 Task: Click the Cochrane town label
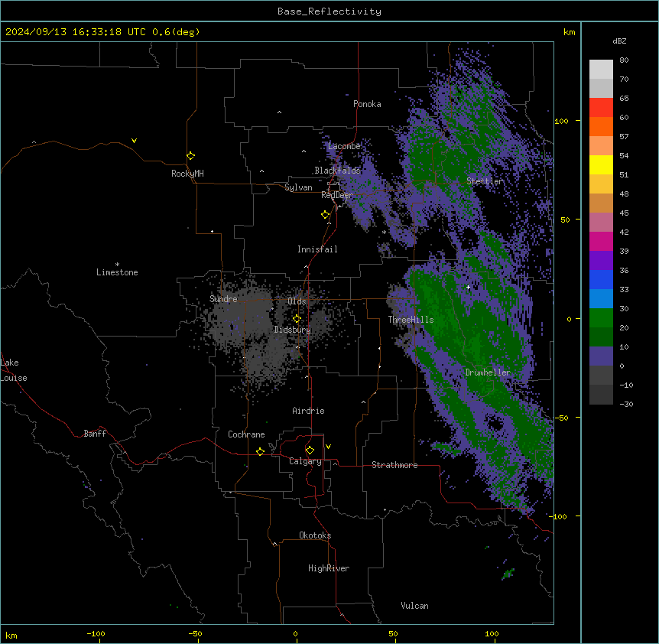pyautogui.click(x=246, y=434)
